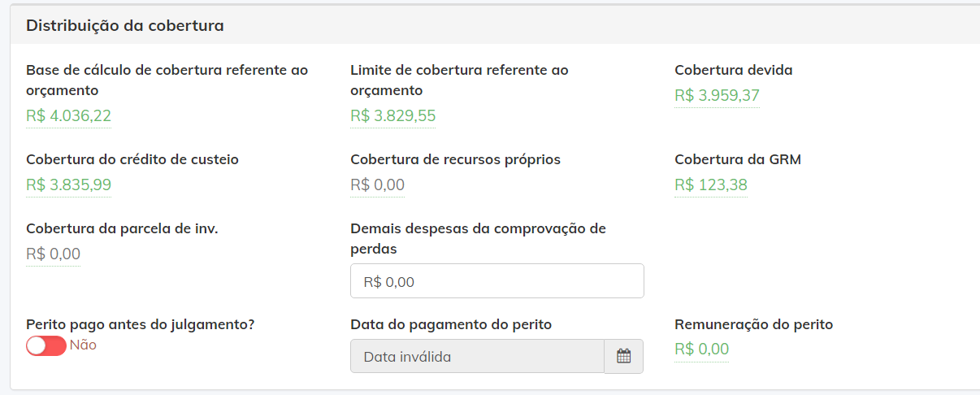Click the Cobertura da GRM R$ 123,38 value

[x=711, y=185]
